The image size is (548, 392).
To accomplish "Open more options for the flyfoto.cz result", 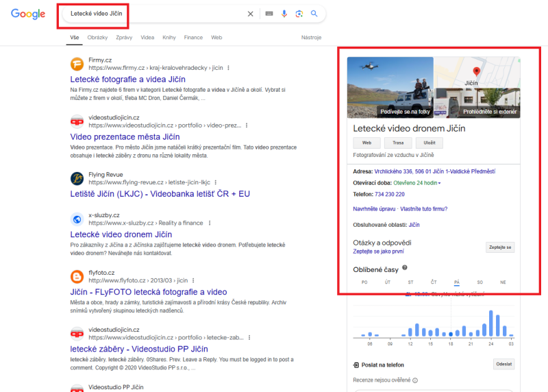I will [x=193, y=280].
